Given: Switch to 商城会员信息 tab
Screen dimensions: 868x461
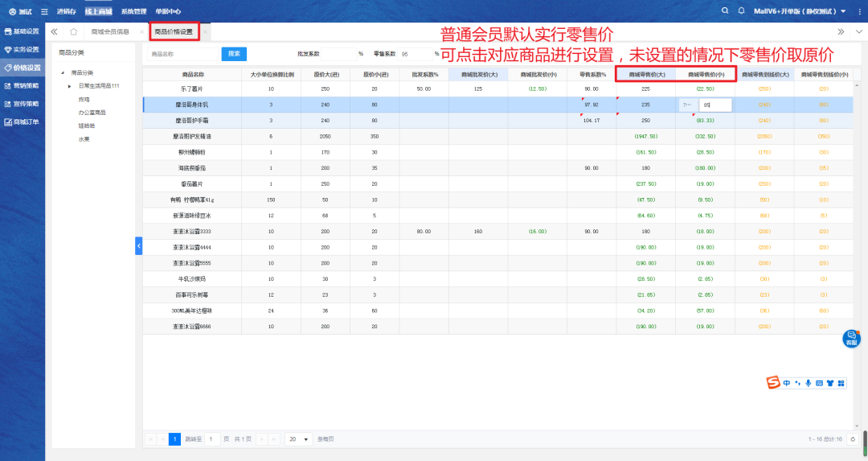Looking at the screenshot, I should pos(110,32).
